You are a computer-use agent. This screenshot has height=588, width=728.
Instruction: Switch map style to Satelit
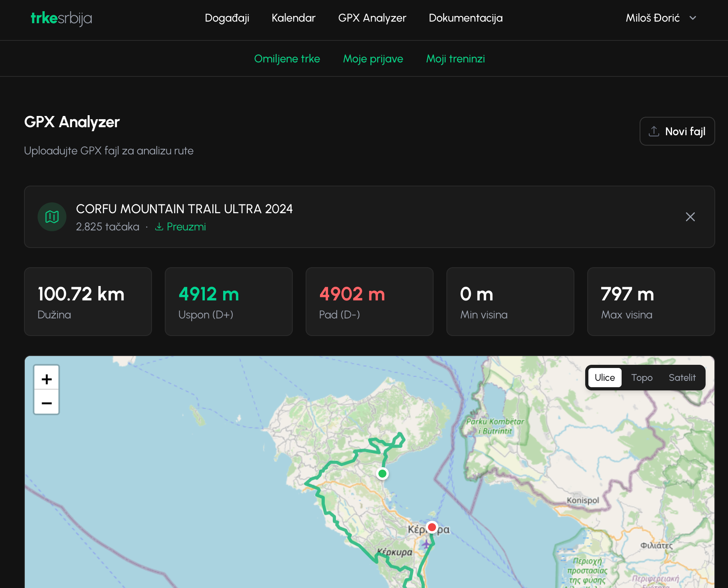point(682,377)
